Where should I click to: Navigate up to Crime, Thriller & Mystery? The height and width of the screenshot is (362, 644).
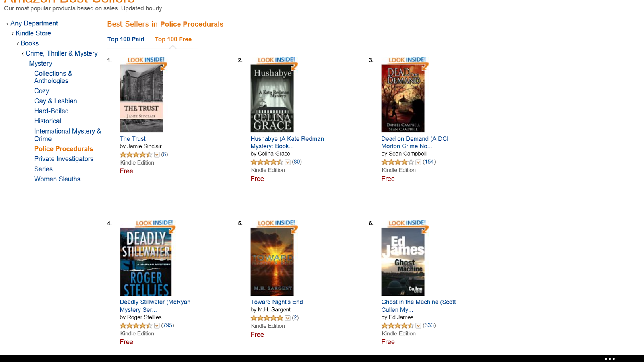(x=62, y=53)
